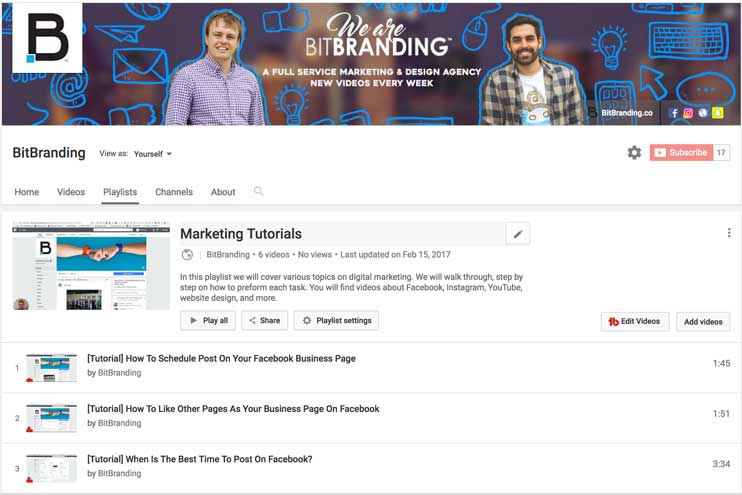Open channel settings gear icon
Screen dimensions: 742x495
pyautogui.click(x=634, y=152)
